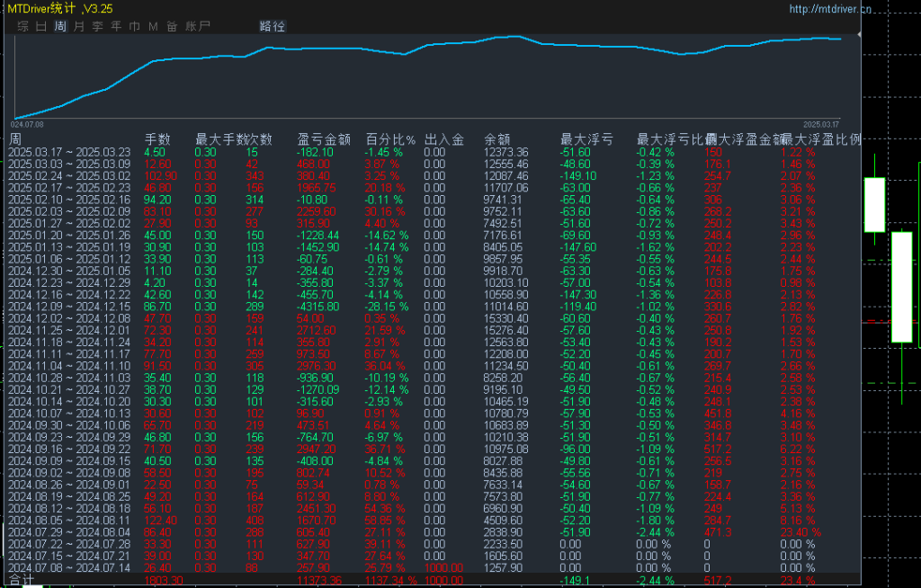Click the 最大浮亏 column header
This screenshot has height=588, width=921.
585,139
